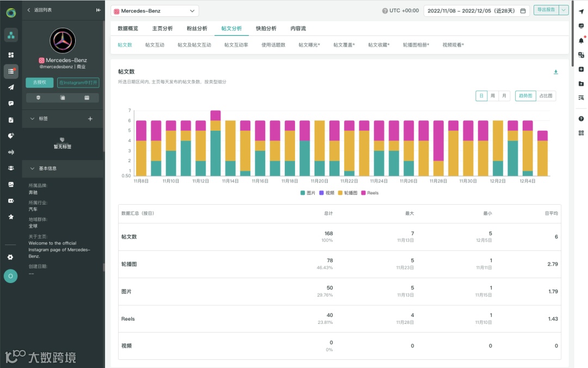Screen dimensions: 588x368
Task: Open the list search icon in right toolbar
Action: point(581,97)
